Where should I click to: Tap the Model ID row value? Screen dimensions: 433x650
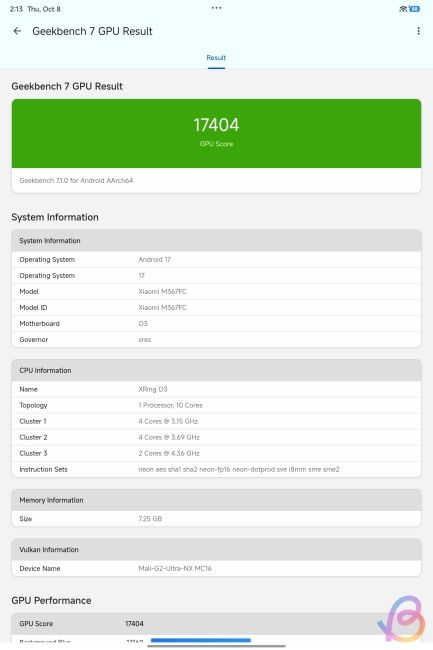click(x=162, y=308)
